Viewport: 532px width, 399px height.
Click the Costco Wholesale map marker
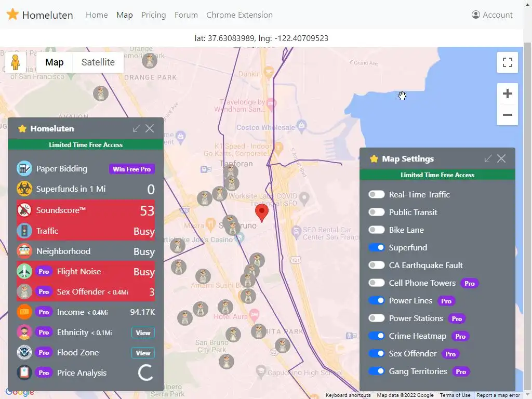(301, 125)
